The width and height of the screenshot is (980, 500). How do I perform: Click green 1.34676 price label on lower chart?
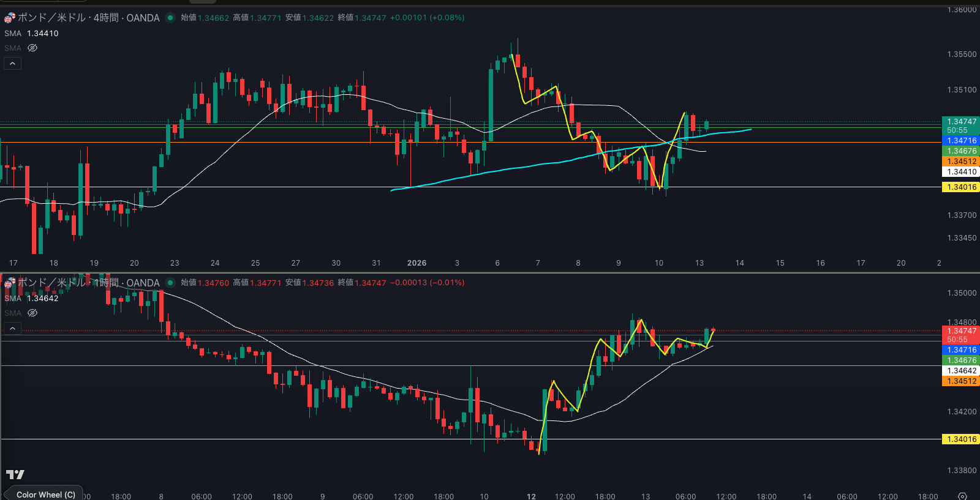(960, 360)
